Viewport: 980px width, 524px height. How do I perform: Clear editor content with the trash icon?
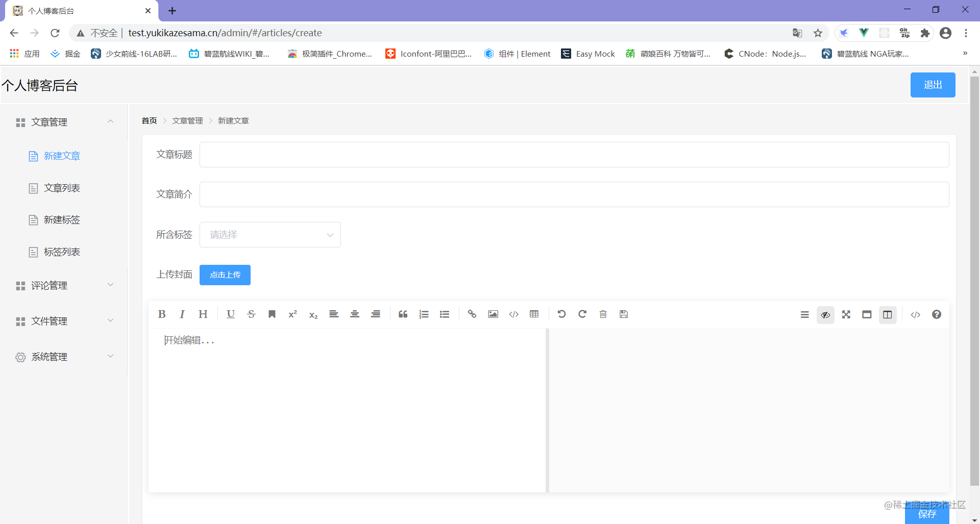point(603,314)
